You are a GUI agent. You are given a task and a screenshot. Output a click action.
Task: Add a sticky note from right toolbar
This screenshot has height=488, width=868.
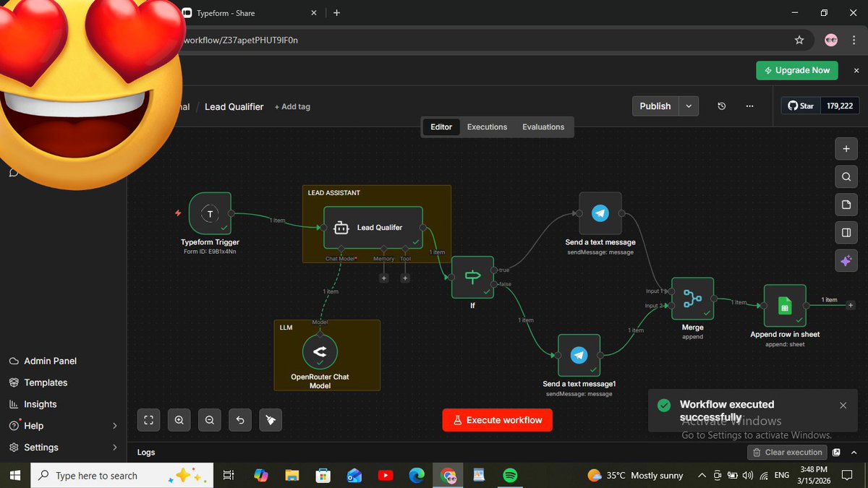point(846,205)
